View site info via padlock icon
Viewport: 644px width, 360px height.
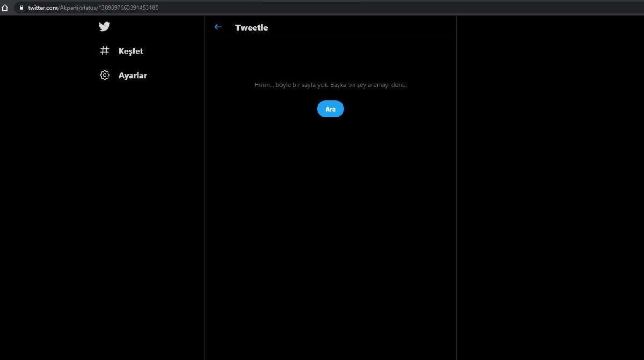[21, 8]
